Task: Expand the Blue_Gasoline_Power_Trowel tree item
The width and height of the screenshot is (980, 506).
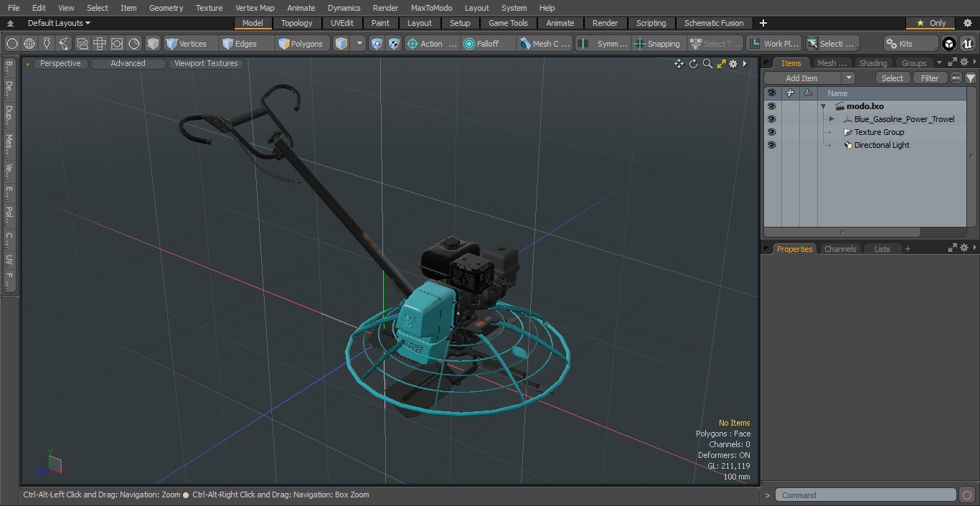Action: point(831,119)
